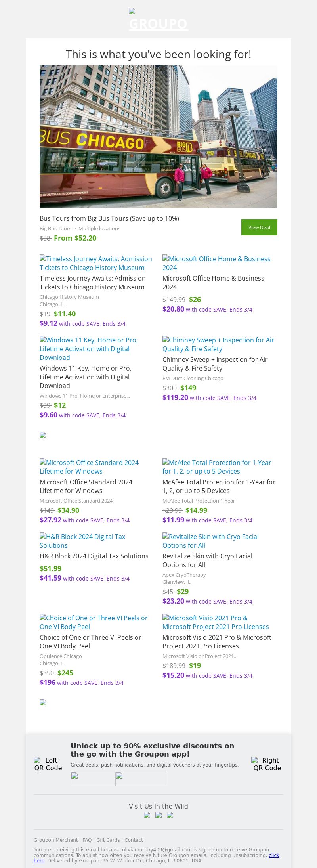Image resolution: width=317 pixels, height=868 pixels.
Task: Open H&R Block 2024 Digital Tax link
Action: (82, 541)
